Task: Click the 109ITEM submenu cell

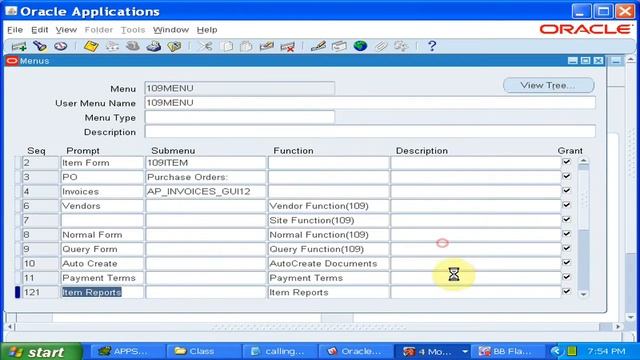Action: point(206,163)
